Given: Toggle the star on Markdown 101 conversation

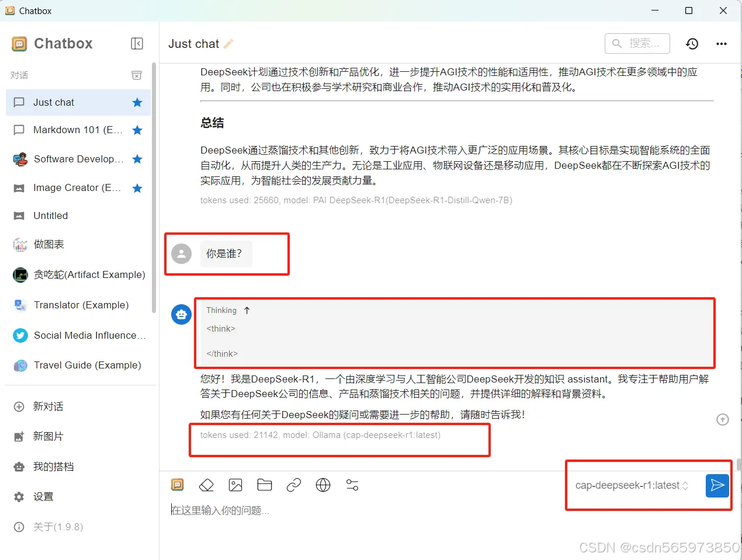Looking at the screenshot, I should tap(137, 130).
